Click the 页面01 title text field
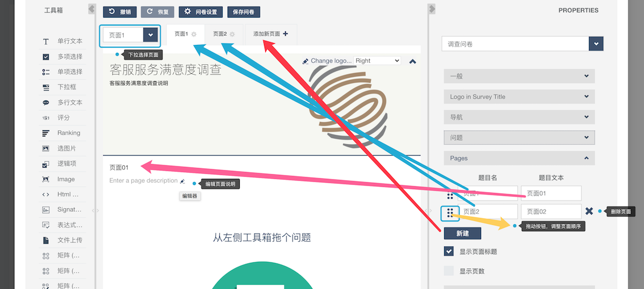The width and height of the screenshot is (644, 289). tap(551, 194)
